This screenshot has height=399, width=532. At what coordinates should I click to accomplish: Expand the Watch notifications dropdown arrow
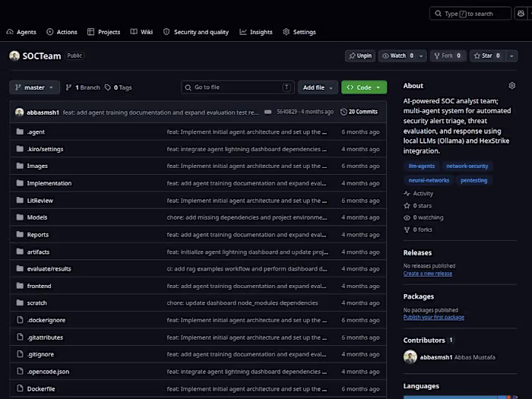(421, 55)
